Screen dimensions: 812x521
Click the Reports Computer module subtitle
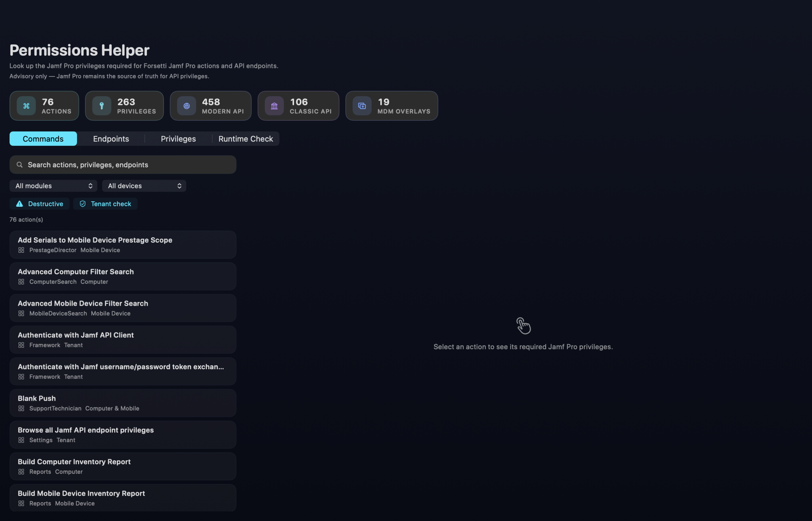pyautogui.click(x=56, y=472)
